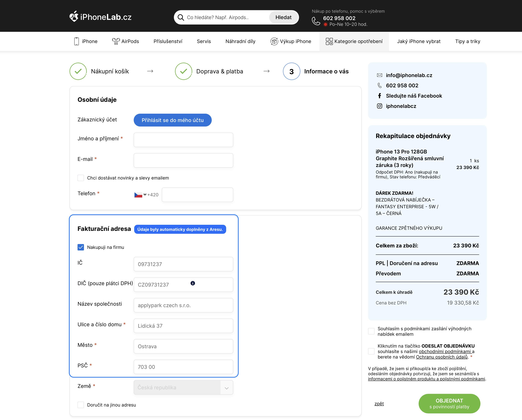The image size is (522, 420).
Task: Click the header phone number 602 958 002
Action: pos(339,18)
